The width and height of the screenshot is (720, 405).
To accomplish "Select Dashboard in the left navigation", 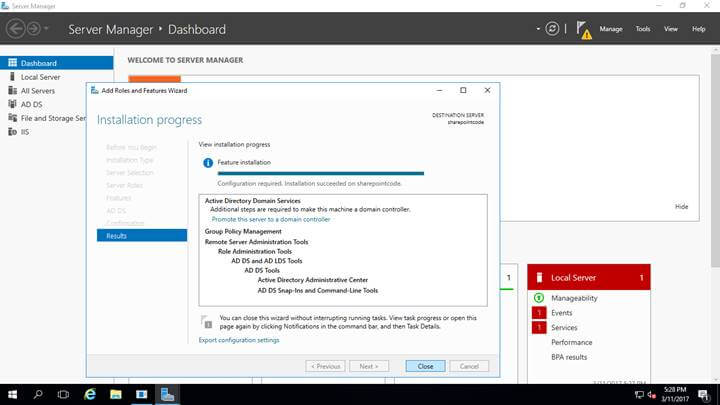I will [56, 63].
